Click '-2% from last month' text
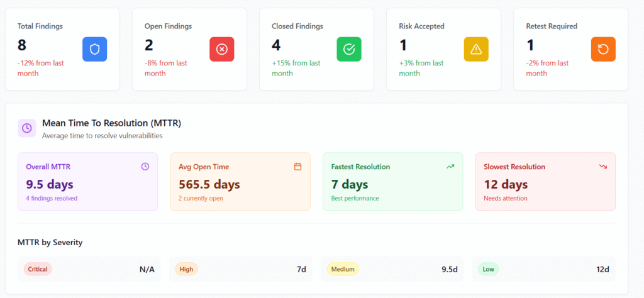The image size is (644, 298). click(x=548, y=68)
